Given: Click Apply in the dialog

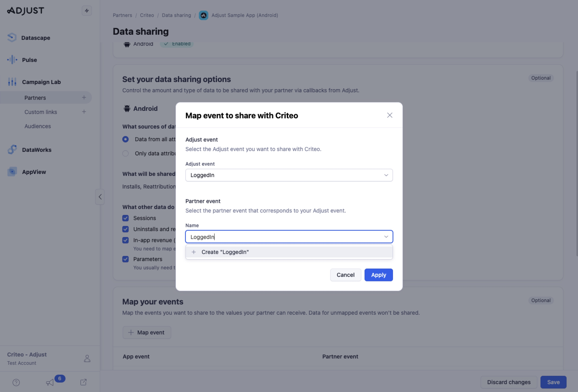Looking at the screenshot, I should [x=379, y=275].
